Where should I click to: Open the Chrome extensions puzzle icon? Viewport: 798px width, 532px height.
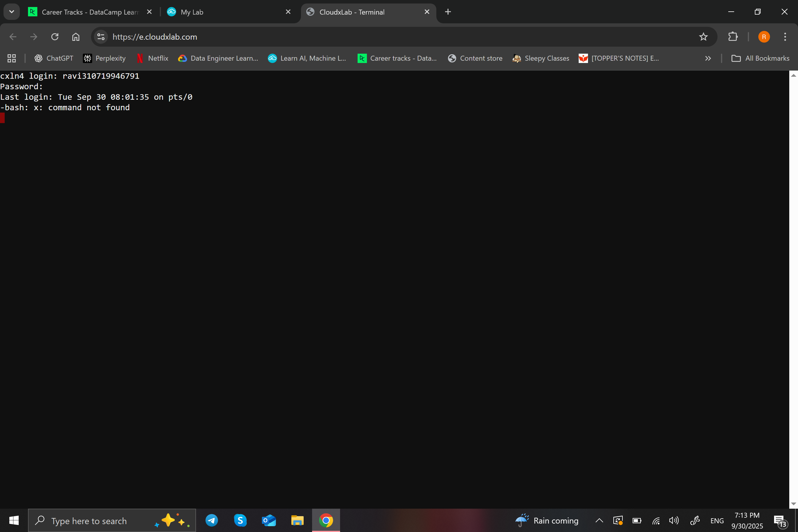(732, 37)
